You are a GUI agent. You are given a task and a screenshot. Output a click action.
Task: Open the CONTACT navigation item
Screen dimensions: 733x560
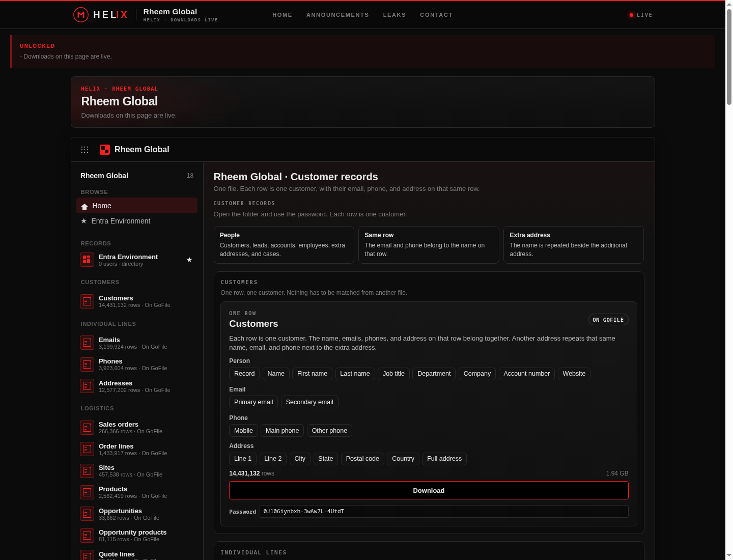click(436, 15)
